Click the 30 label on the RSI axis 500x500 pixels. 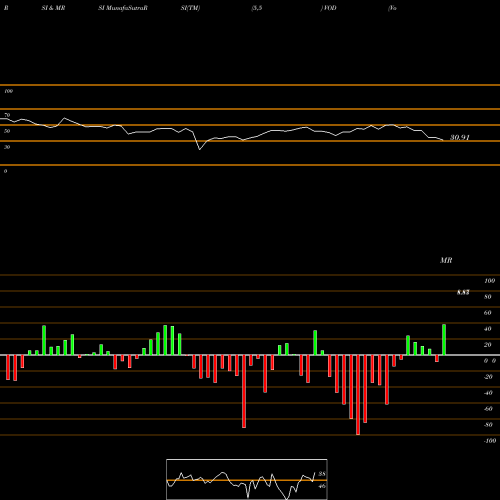7,147
